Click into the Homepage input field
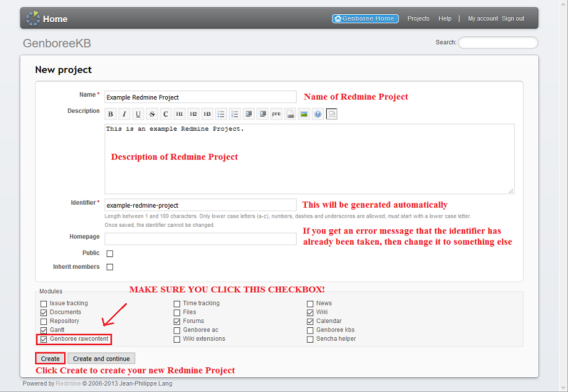Screen dimensions: 568x392 coord(200,239)
